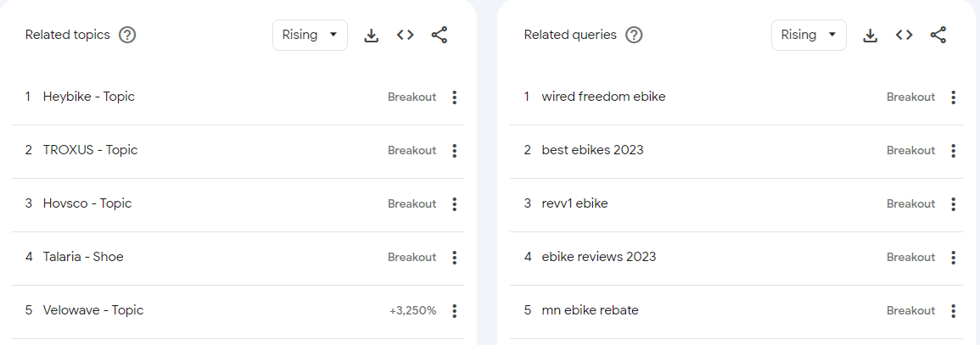Share the Related topics card
The height and width of the screenshot is (345, 980).
click(x=439, y=35)
